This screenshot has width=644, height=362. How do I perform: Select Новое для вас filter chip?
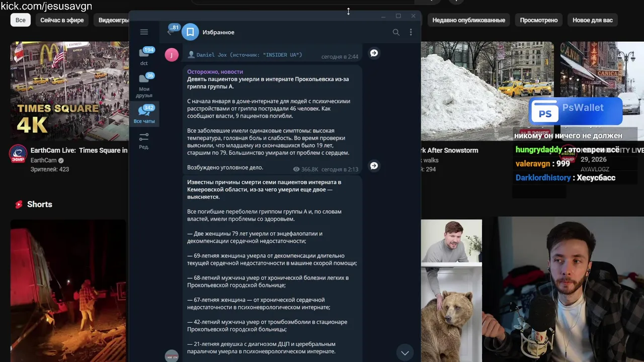pyautogui.click(x=593, y=20)
